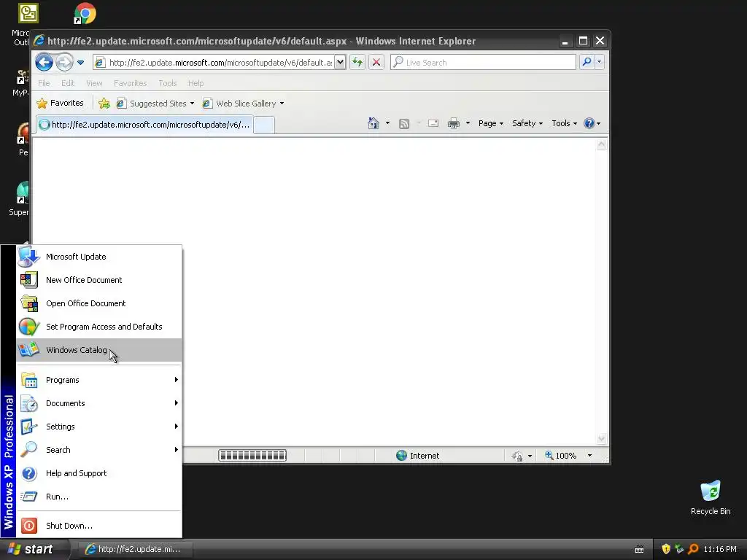747x560 pixels.
Task: Click the keyboard icon on the taskbar
Action: [x=639, y=550]
